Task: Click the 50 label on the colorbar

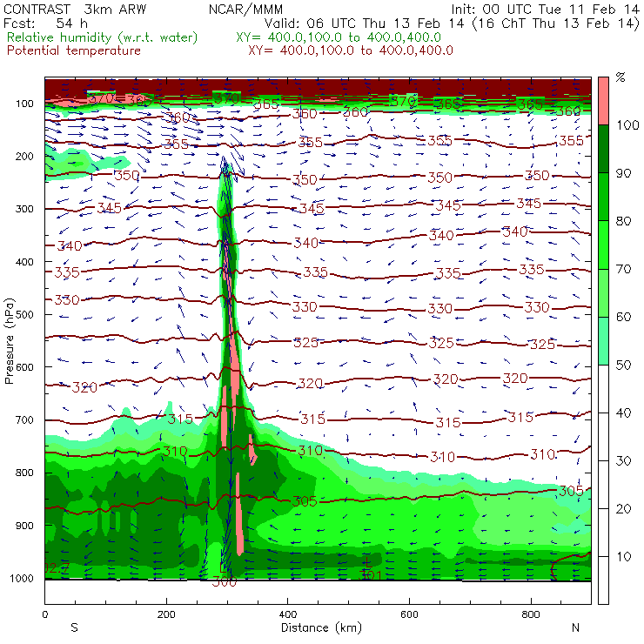Action: (622, 365)
